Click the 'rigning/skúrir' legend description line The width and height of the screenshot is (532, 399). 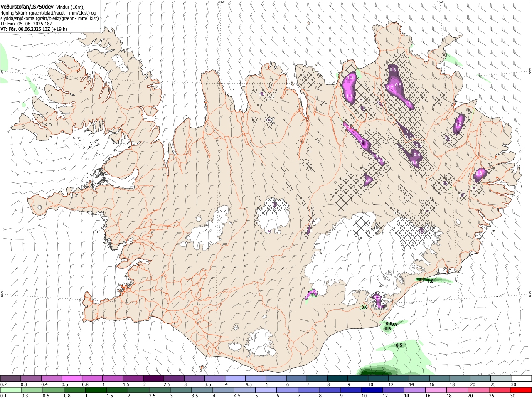click(x=48, y=13)
